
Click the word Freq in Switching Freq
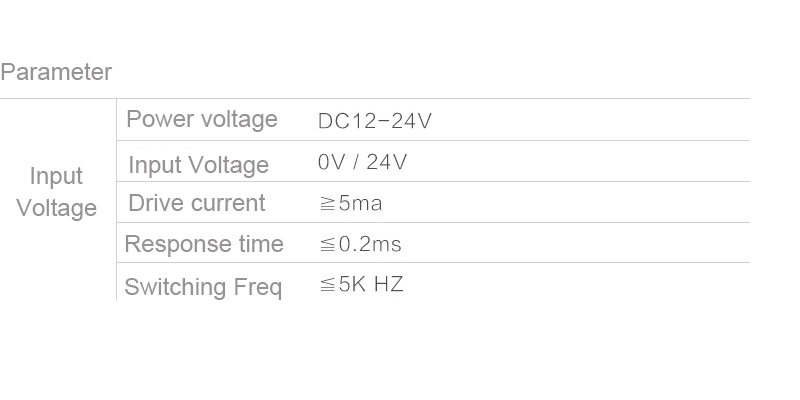pos(258,287)
